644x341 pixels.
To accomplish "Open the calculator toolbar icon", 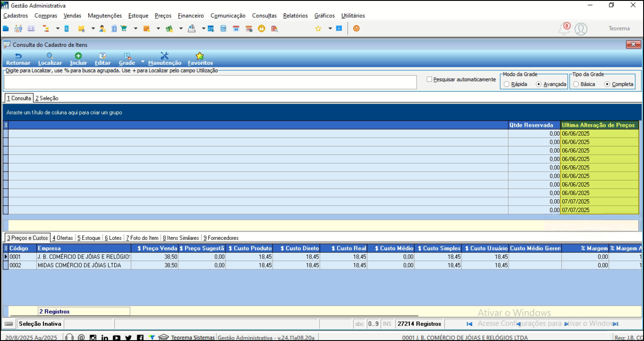I will click(223, 29).
